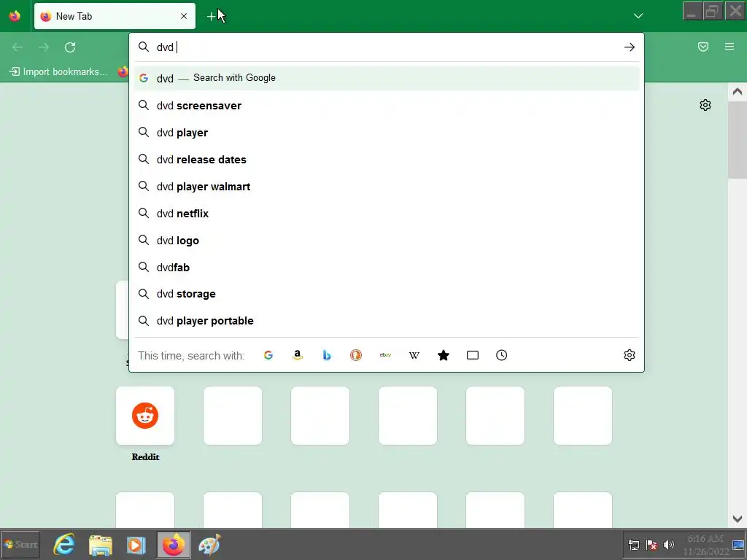Image resolution: width=747 pixels, height=560 pixels.
Task: Open Paint from the taskbar
Action: [209, 544]
